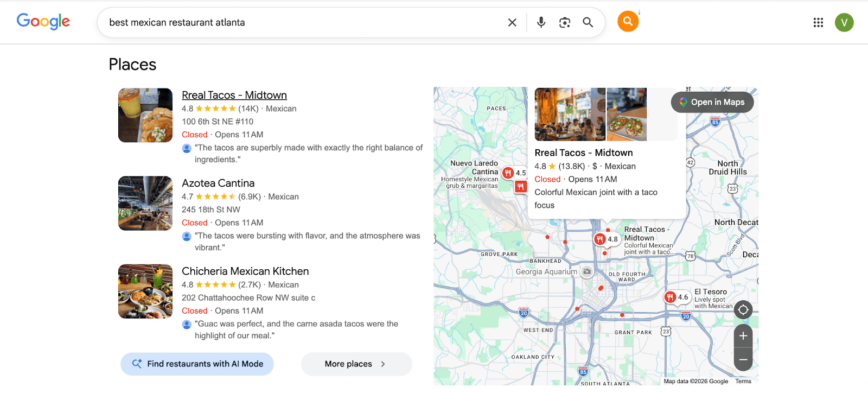This screenshot has width=868, height=393.
Task: Click the orange search extension icon
Action: [x=628, y=21]
